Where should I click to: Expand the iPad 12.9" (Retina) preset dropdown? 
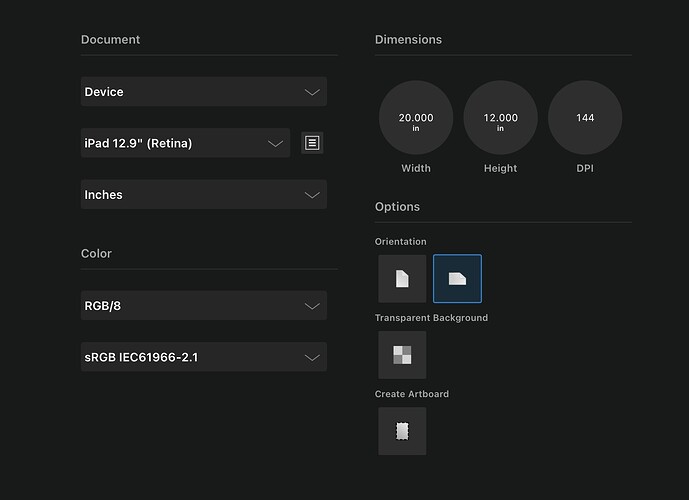pyautogui.click(x=170, y=143)
